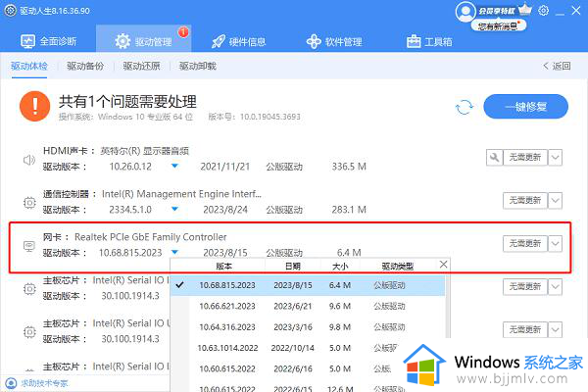The height and width of the screenshot is (392, 588).
Task: Switch to 驱动卸载 sub-tab
Action: [198, 66]
